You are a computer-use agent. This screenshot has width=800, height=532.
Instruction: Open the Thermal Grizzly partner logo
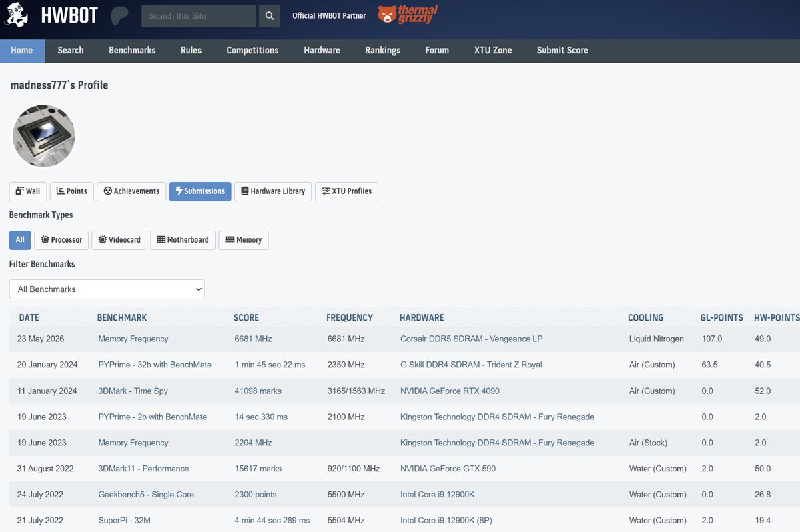pos(408,14)
